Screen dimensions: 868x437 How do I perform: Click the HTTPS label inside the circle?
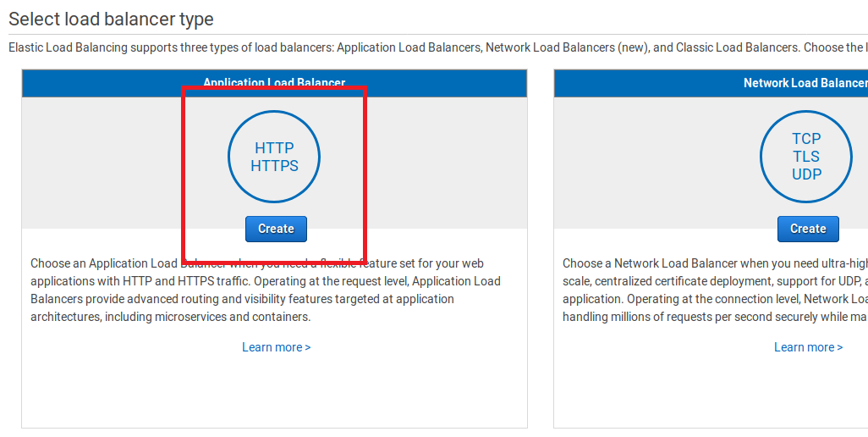(274, 166)
